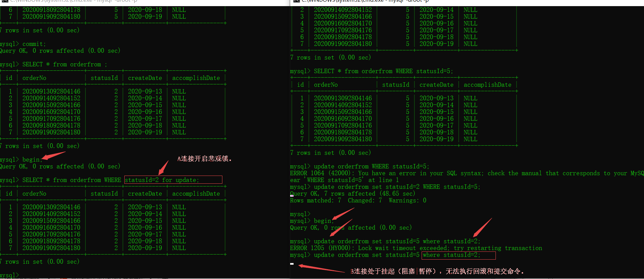Click "statusId" column header in the right window

(396, 85)
